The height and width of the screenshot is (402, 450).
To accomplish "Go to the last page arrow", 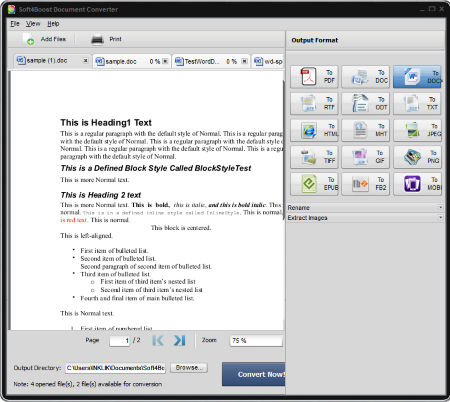I will coord(179,340).
